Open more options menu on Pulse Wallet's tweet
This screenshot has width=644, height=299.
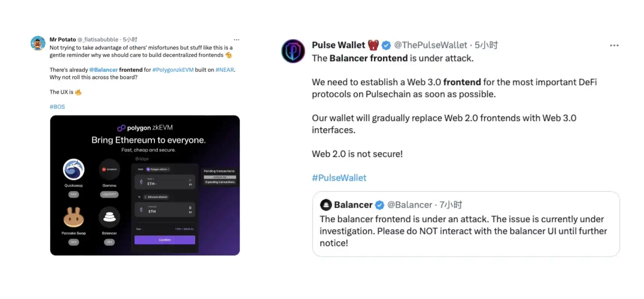(x=614, y=45)
